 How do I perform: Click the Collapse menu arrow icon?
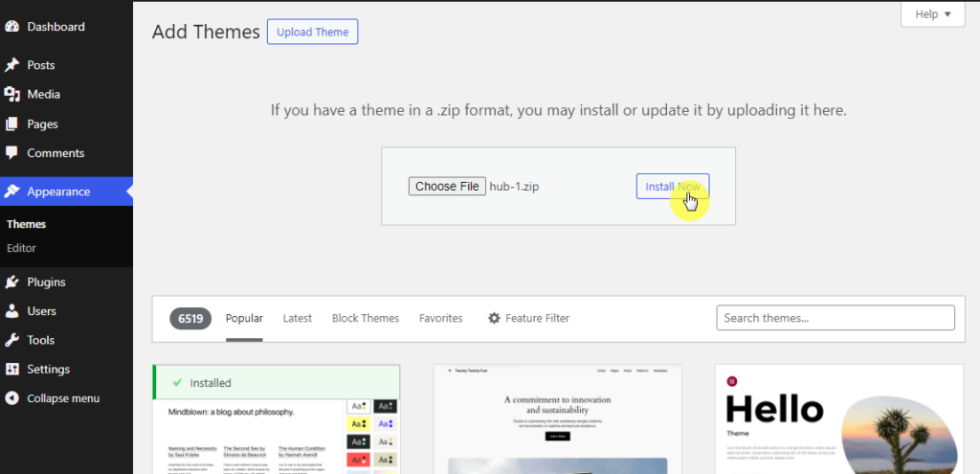pos(11,398)
